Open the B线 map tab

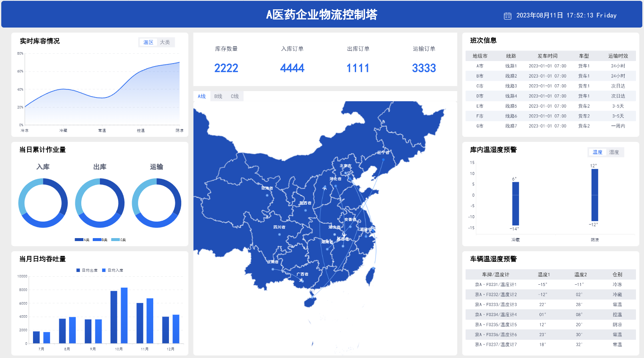218,96
